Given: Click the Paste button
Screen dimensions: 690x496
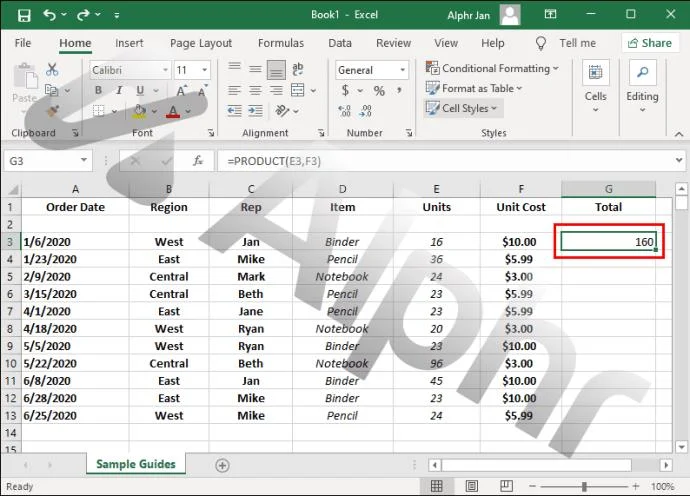Looking at the screenshot, I should 25,87.
